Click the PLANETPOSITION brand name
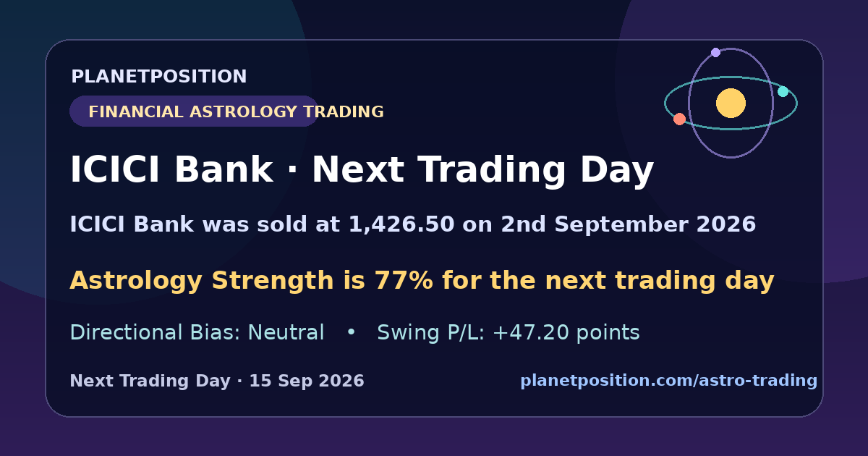 tap(158, 77)
